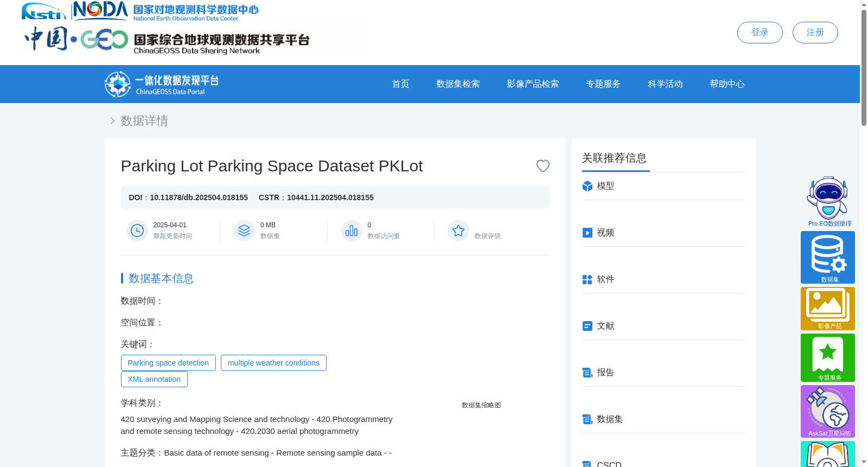
Task: Click the scrollbar down arrow
Action: point(864,463)
